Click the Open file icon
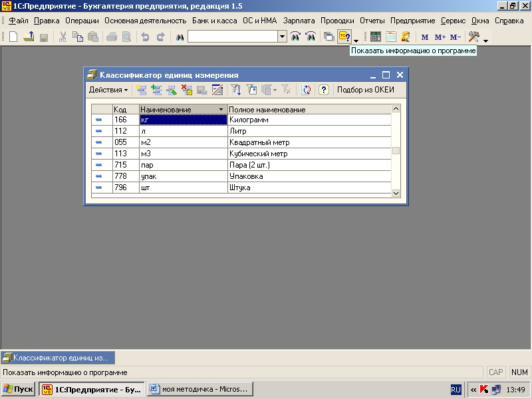Image resolution: width=532 pixels, height=399 pixels. [x=29, y=37]
